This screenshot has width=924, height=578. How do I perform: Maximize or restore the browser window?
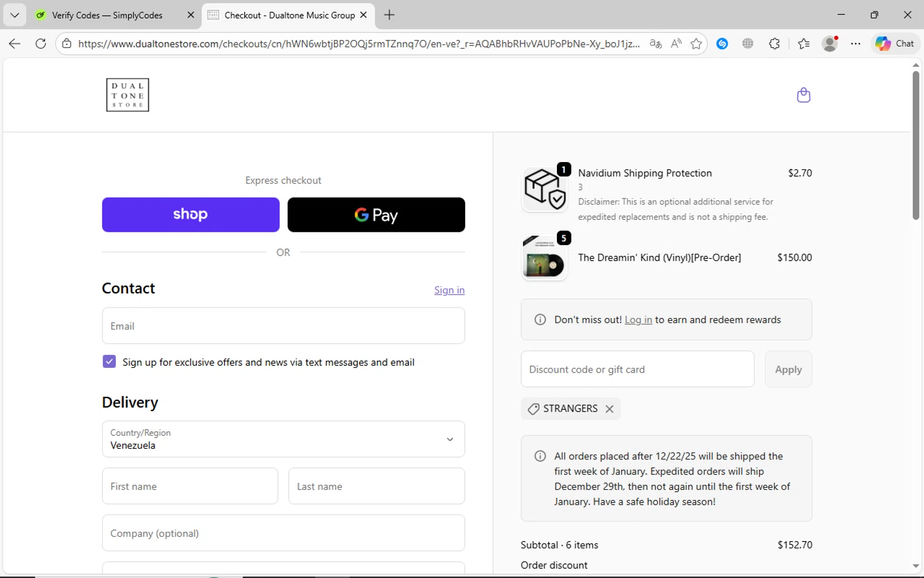point(874,15)
